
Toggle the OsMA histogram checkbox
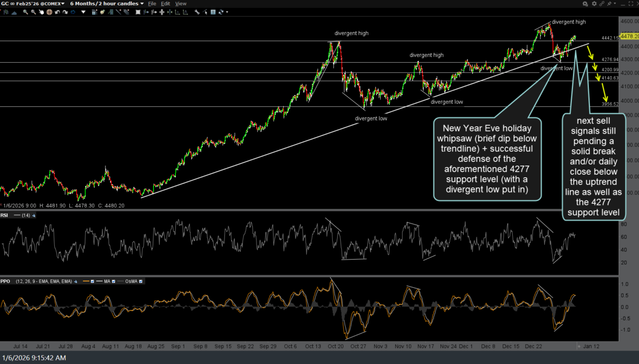(141, 281)
